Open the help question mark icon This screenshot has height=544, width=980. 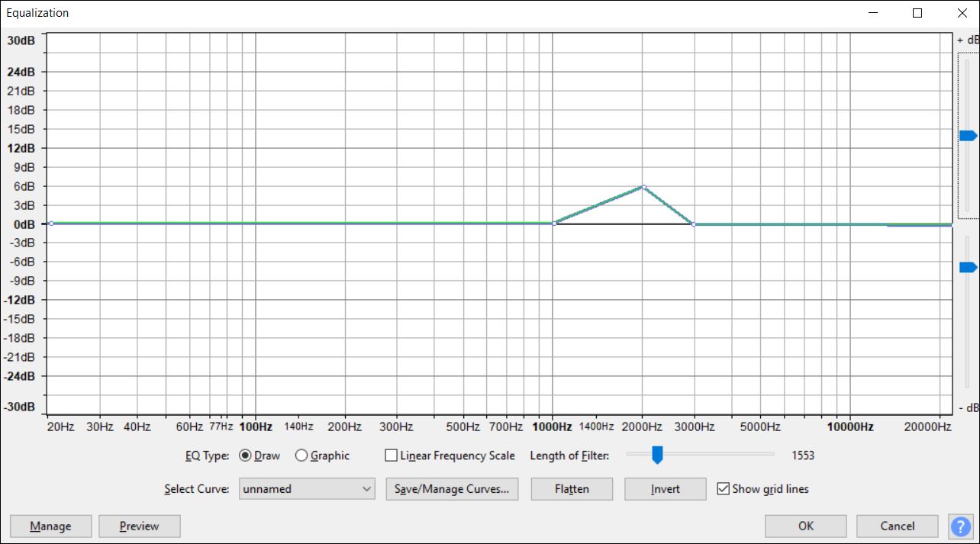(x=961, y=526)
